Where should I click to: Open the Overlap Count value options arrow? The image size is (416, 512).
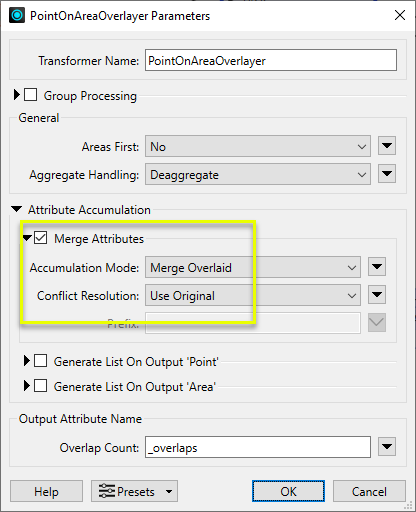387,447
